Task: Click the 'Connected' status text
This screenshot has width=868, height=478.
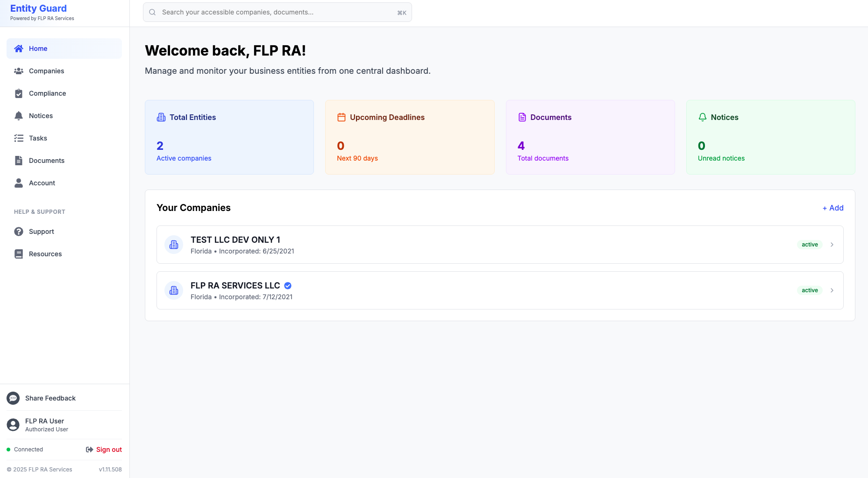Action: 28,450
